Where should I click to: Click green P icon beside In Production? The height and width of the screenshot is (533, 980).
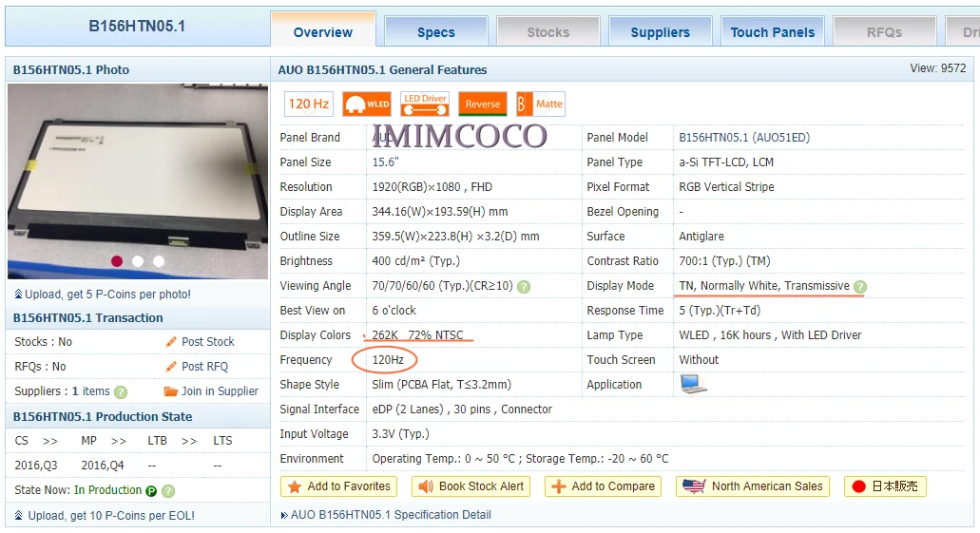(150, 491)
